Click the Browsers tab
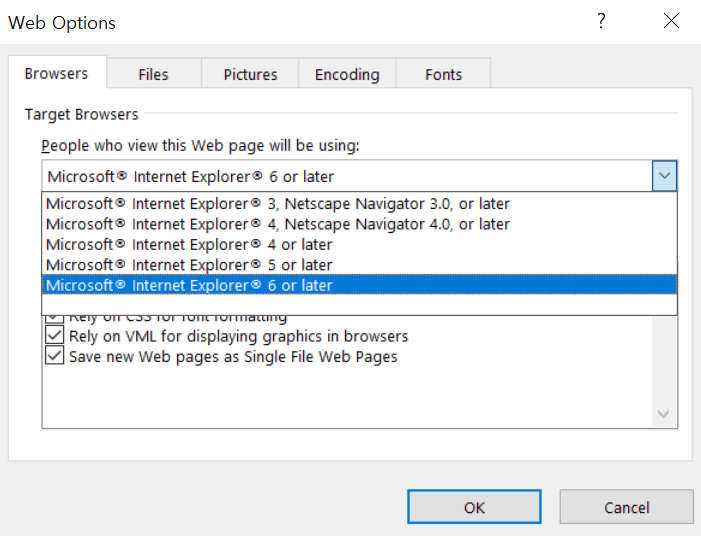 pos(57,73)
